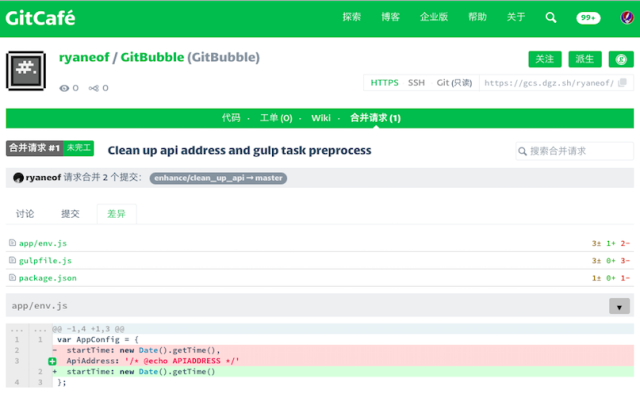Open the GitBubble project link
The image size is (640, 394).
152,57
